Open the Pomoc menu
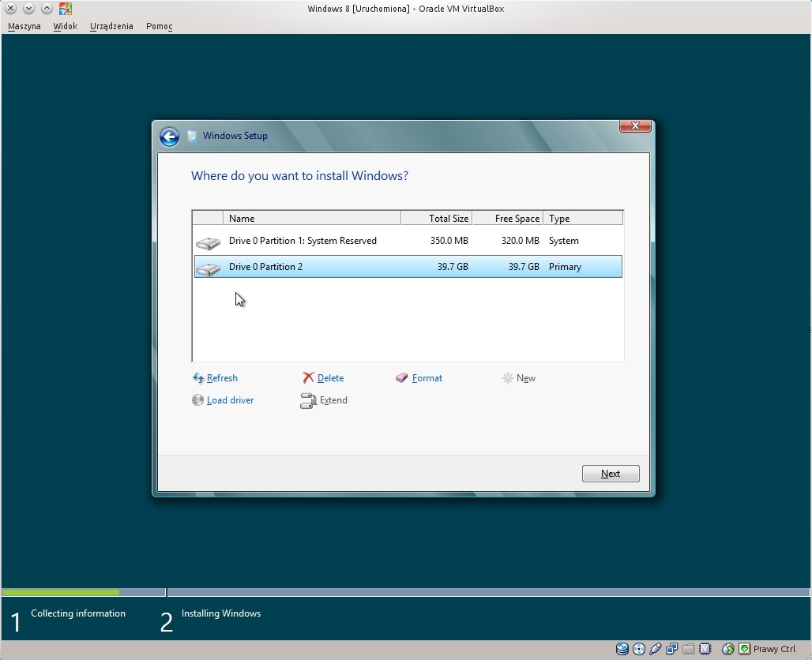Screen dimensions: 812x660 tap(159, 26)
